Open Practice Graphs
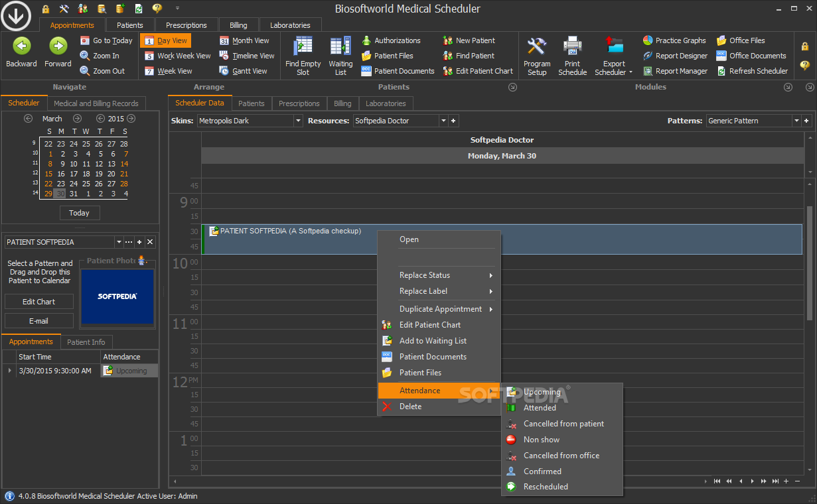 674,40
